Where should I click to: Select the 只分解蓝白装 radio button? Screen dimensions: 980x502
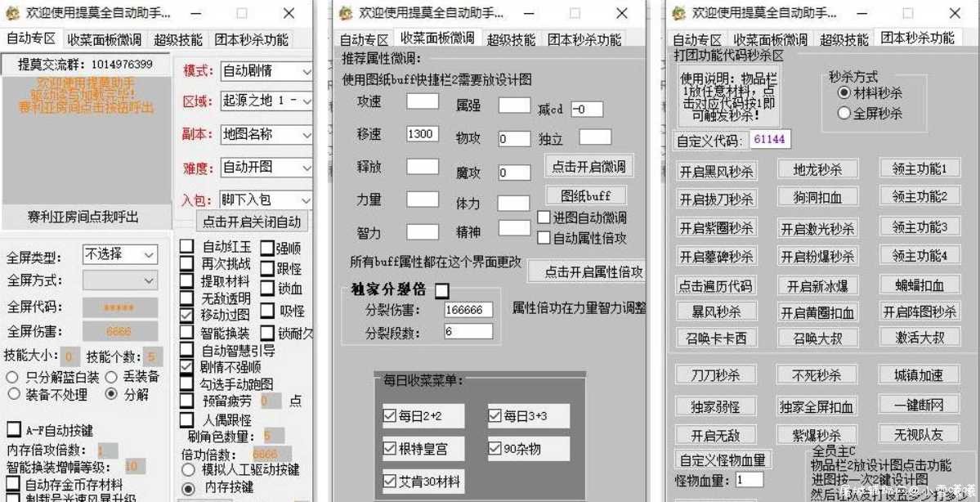12,377
